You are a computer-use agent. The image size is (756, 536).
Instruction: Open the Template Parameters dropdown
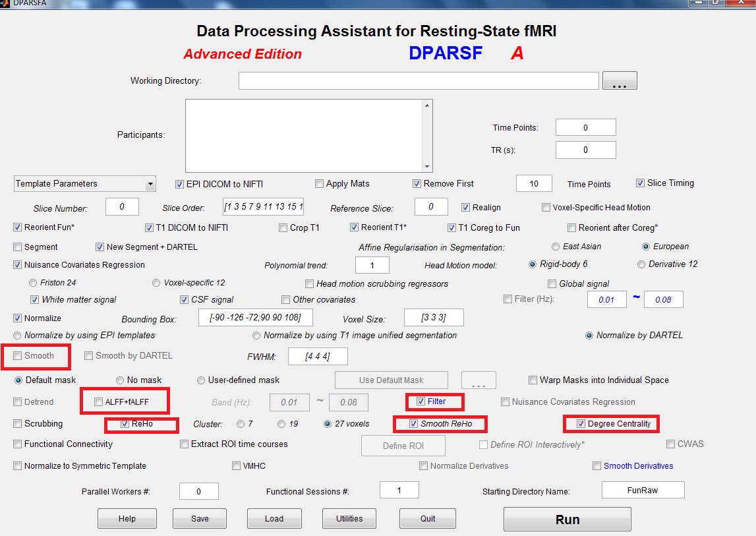[84, 184]
